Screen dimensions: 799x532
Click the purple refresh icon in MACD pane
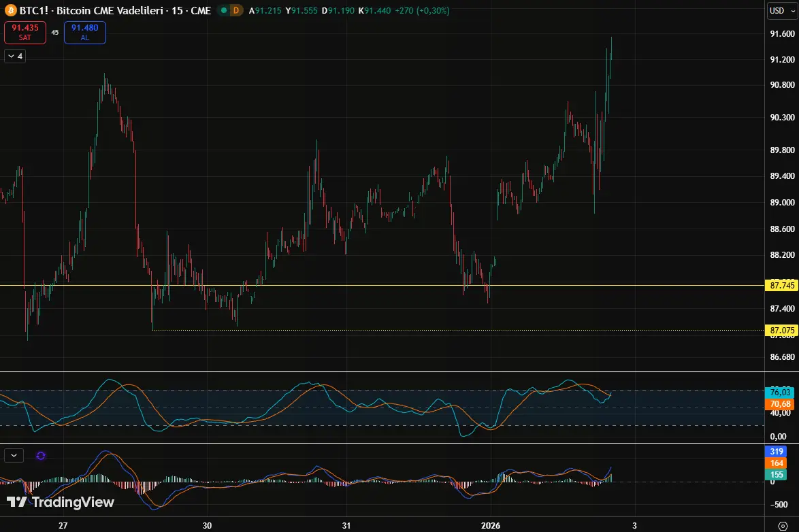41,456
